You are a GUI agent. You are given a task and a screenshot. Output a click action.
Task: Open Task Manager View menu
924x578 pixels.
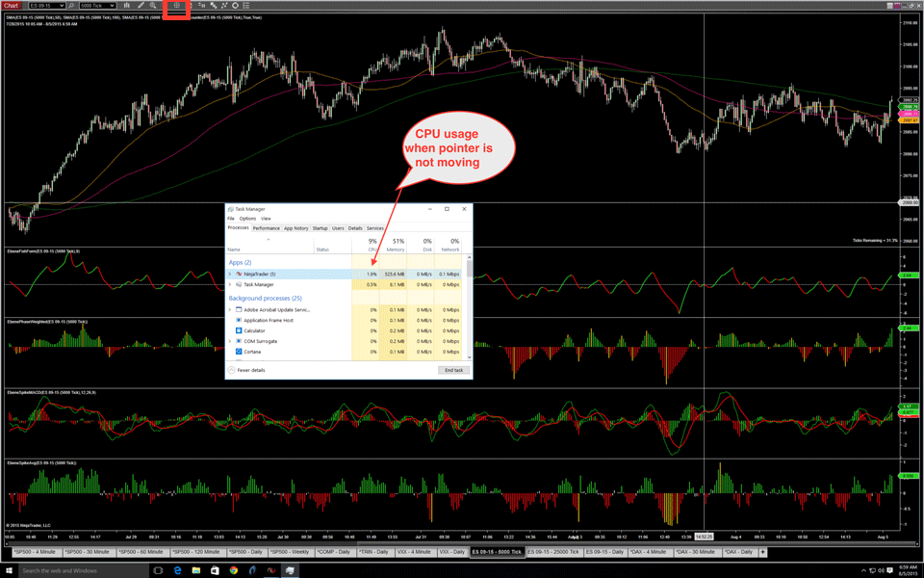[x=266, y=219]
